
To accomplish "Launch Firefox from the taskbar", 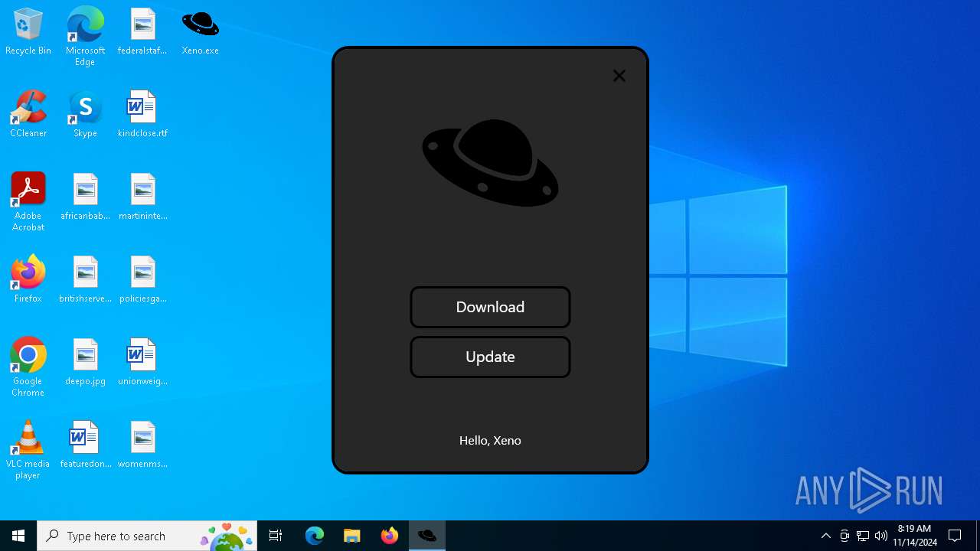I will [x=390, y=536].
